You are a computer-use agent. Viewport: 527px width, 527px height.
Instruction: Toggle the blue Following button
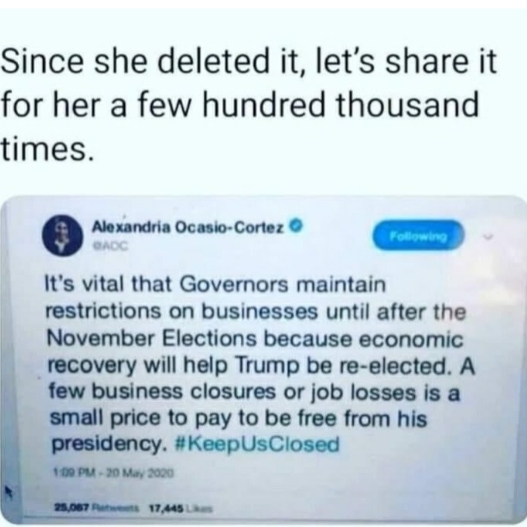(x=418, y=236)
